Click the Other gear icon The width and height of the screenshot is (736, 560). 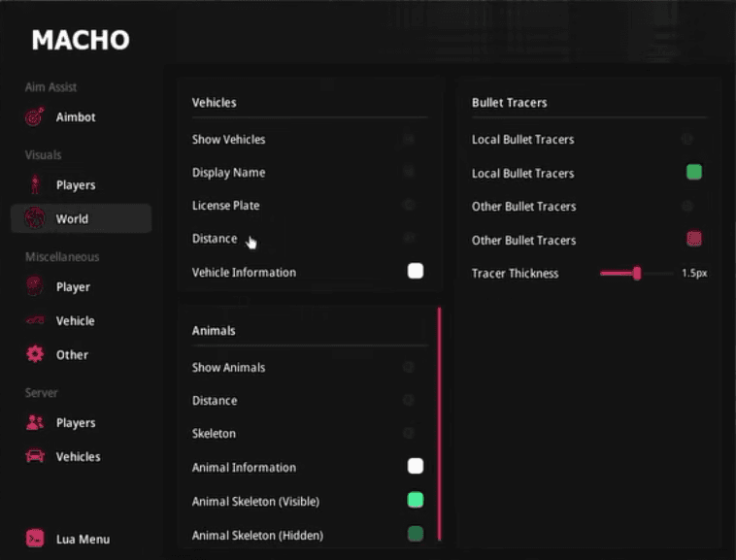tap(35, 354)
